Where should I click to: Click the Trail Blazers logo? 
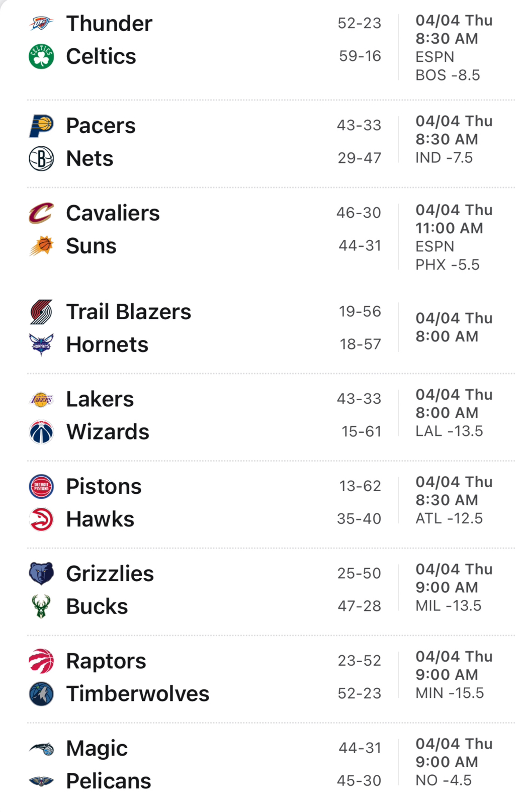[41, 312]
